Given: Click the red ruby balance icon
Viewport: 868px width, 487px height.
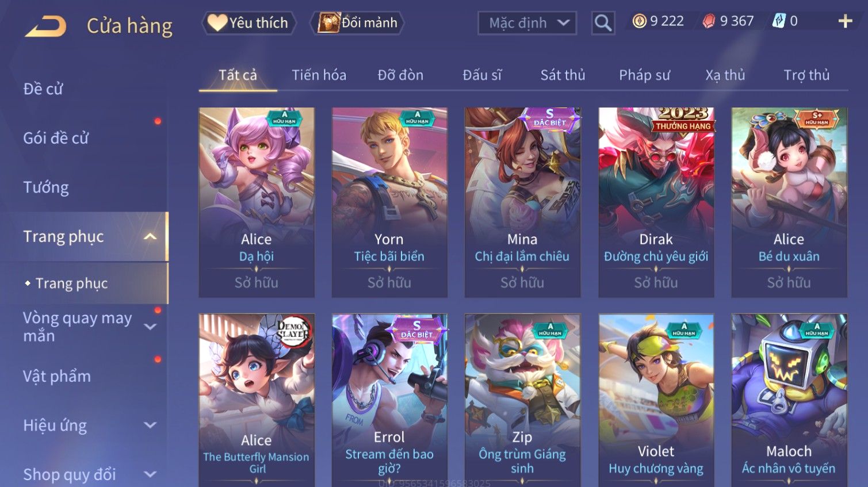Looking at the screenshot, I should pos(709,21).
